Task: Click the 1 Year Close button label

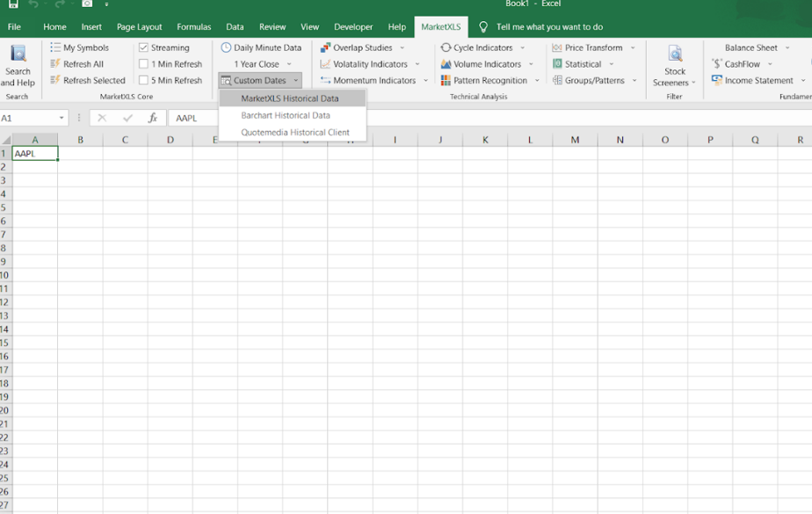Action: (x=257, y=64)
